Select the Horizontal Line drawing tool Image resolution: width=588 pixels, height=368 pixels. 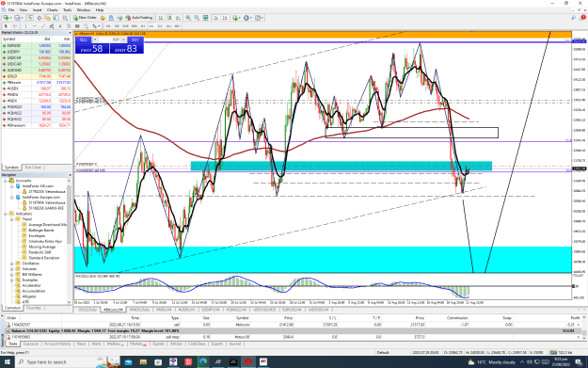coord(35,26)
